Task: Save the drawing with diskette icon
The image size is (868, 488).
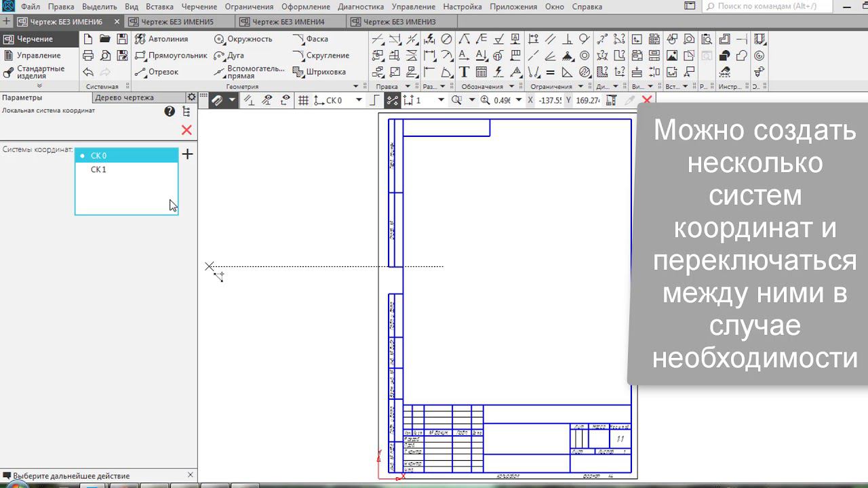Action: (x=122, y=39)
